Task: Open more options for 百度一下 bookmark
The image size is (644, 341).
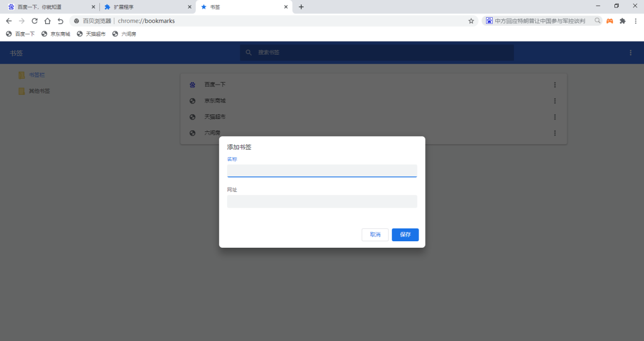Action: tap(554, 85)
